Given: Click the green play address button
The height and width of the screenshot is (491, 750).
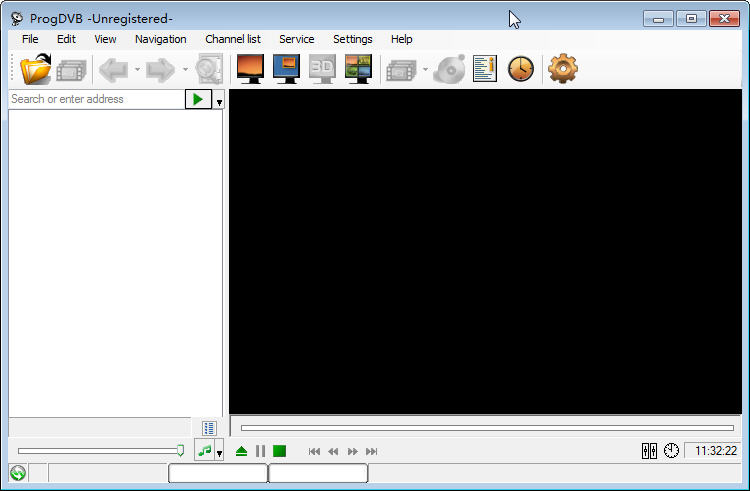Looking at the screenshot, I should pyautogui.click(x=198, y=99).
